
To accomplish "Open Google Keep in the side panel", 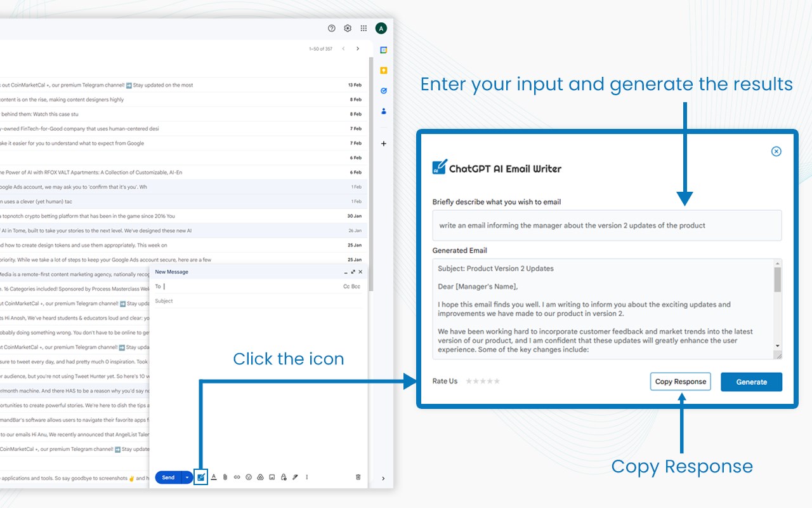I will 383,70.
